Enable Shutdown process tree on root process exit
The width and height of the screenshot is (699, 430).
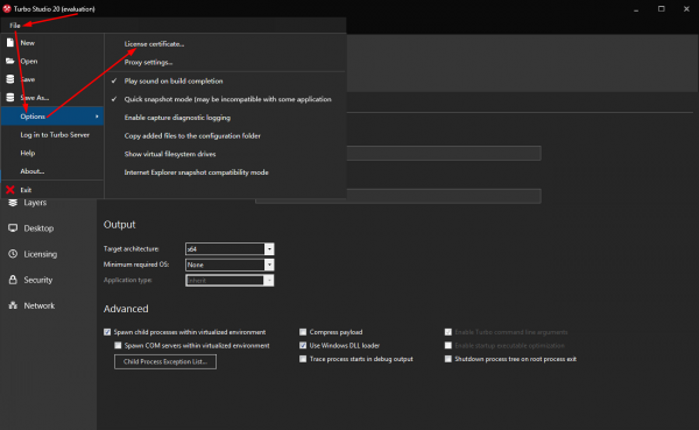[x=448, y=359]
